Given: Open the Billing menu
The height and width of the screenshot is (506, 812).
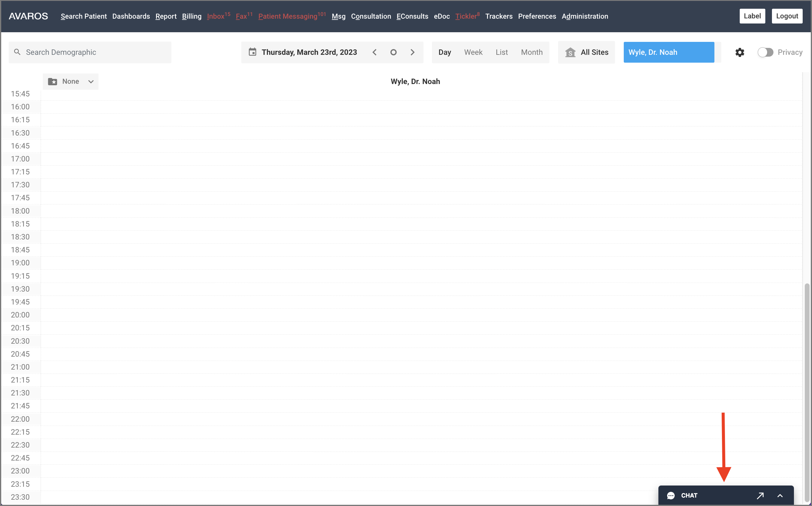Looking at the screenshot, I should [192, 16].
